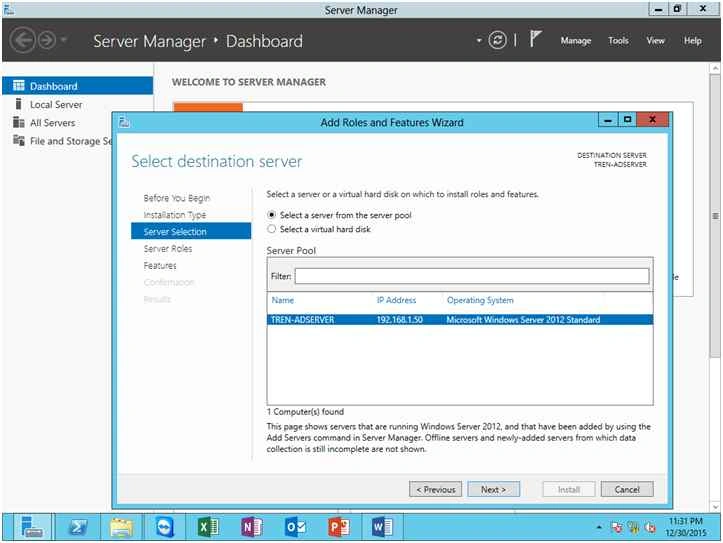This screenshot has width=723, height=543.
Task: Show hidden system tray icons arrow
Action: pyautogui.click(x=599, y=527)
